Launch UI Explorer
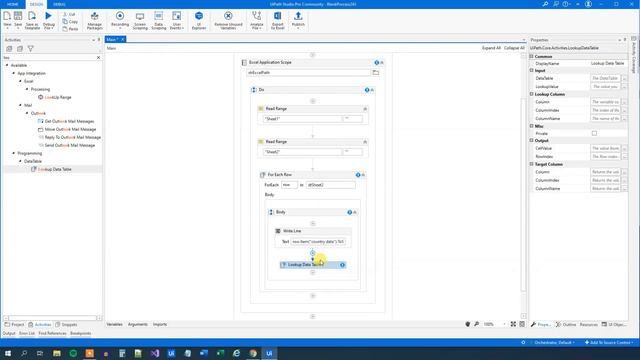Viewport: 640px width, 360px height. pos(199,20)
